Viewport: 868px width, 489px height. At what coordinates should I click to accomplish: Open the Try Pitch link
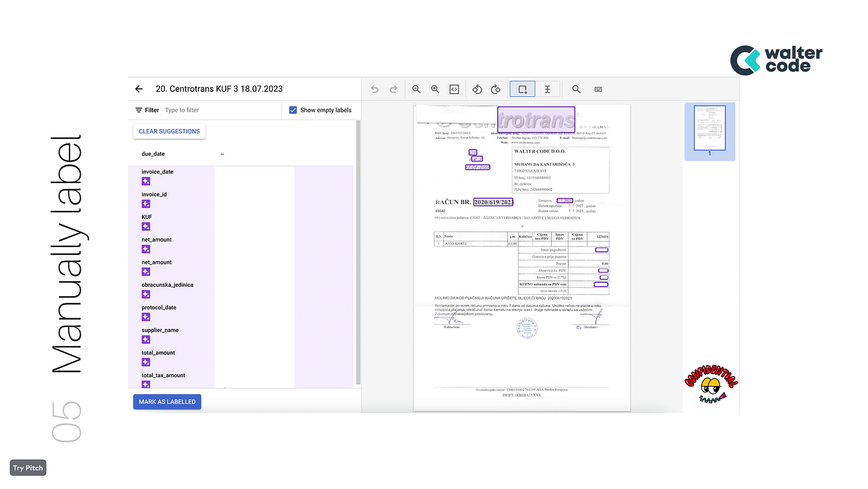click(x=27, y=467)
